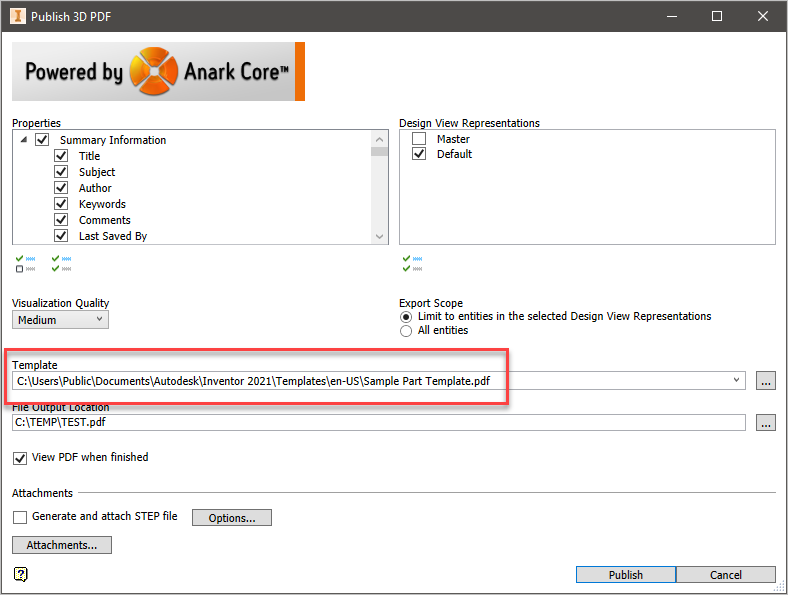788x595 pixels.
Task: Click the Attachments... button
Action: [62, 545]
